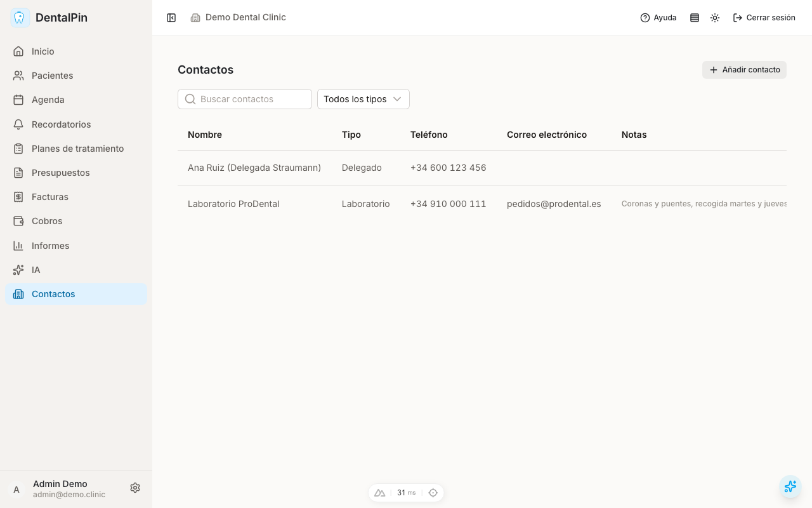The height and width of the screenshot is (508, 812).
Task: Go to Inicio menu item
Action: (x=76, y=51)
